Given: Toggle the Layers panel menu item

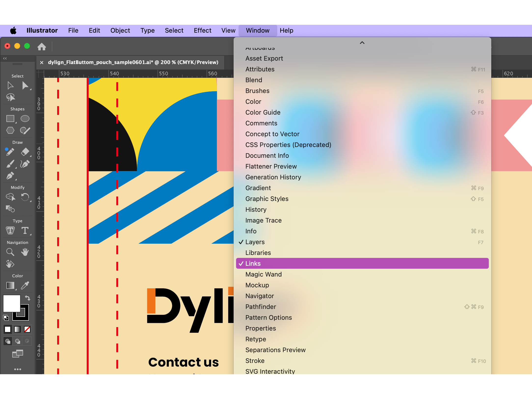Looking at the screenshot, I should point(362,242).
